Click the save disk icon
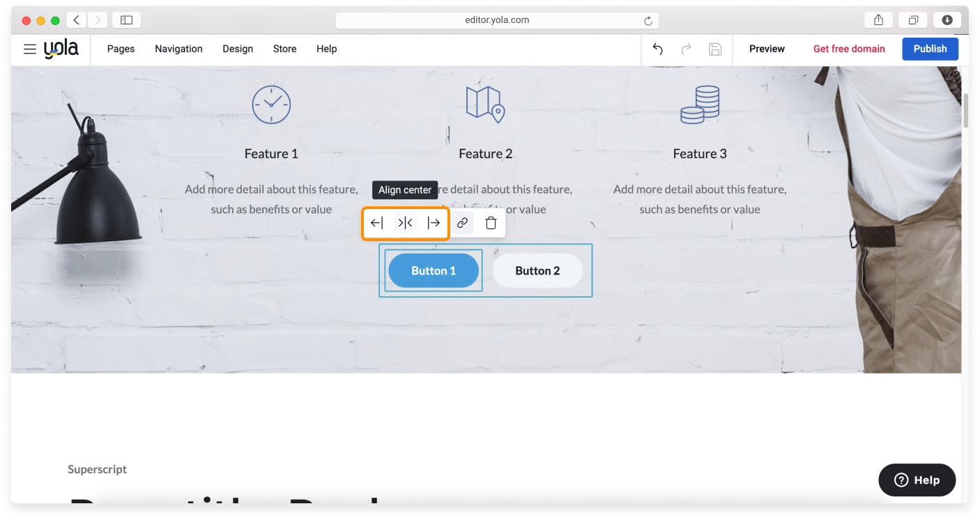 click(714, 49)
